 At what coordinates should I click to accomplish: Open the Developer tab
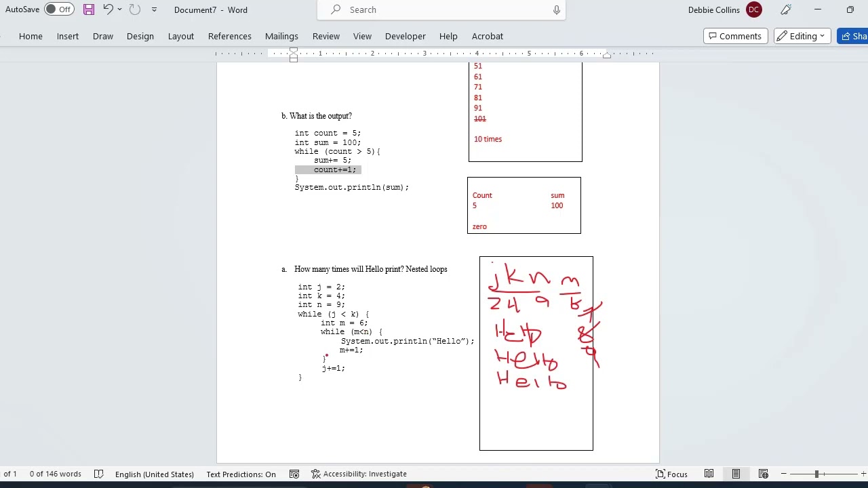pos(406,36)
